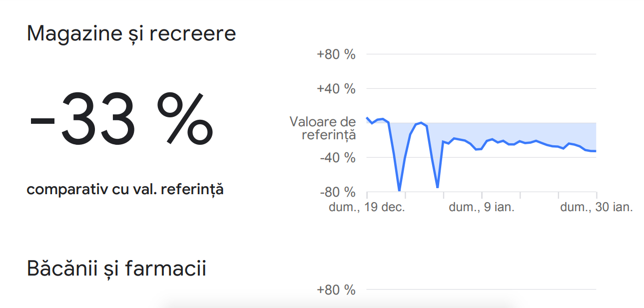
Task: Select the "Valoare de referință" axis label
Action: [323, 128]
